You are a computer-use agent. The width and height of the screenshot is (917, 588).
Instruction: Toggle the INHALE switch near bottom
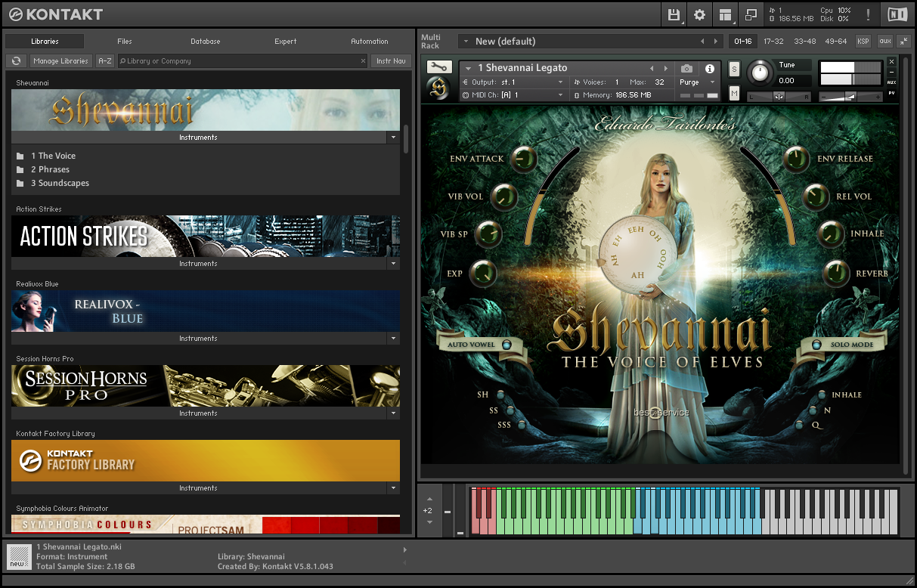pyautogui.click(x=822, y=395)
